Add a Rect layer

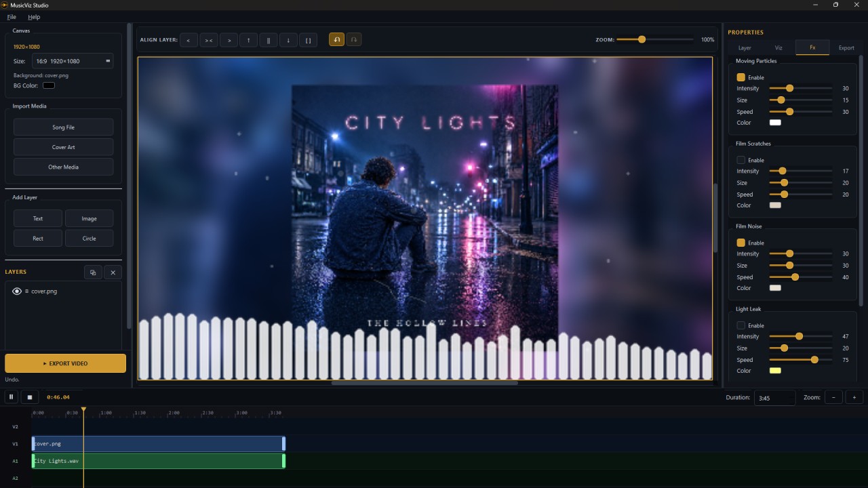tap(38, 238)
